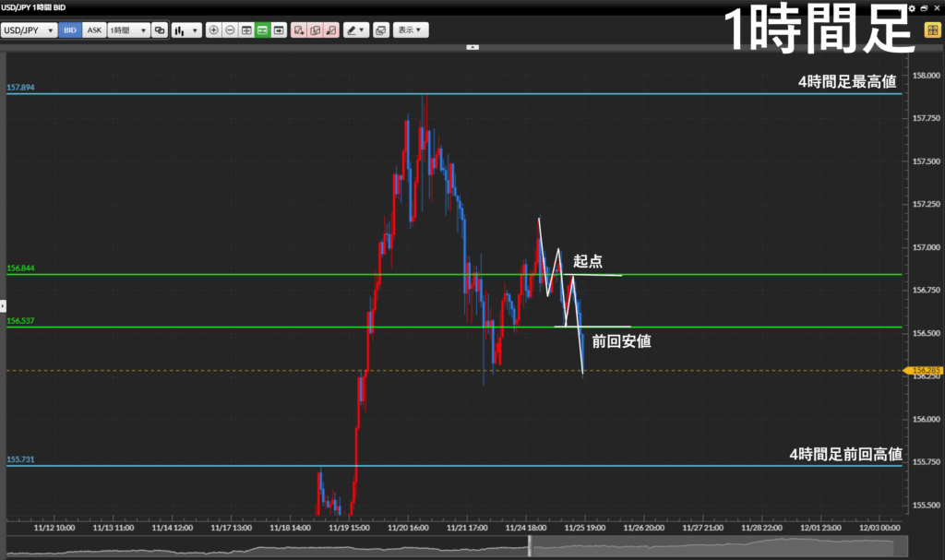Click the middle pink order tool icon
Viewport: 945px width, 560px height.
(315, 30)
